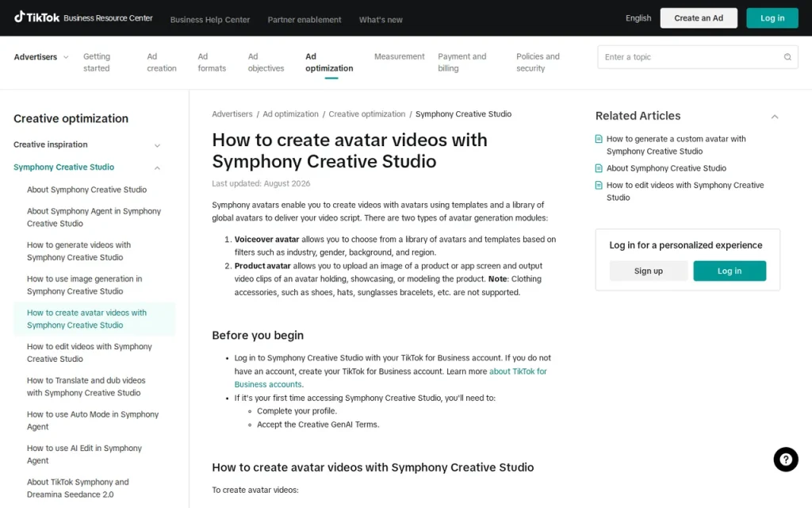The image size is (812, 508).
Task: Open the English language selector
Action: click(x=638, y=18)
